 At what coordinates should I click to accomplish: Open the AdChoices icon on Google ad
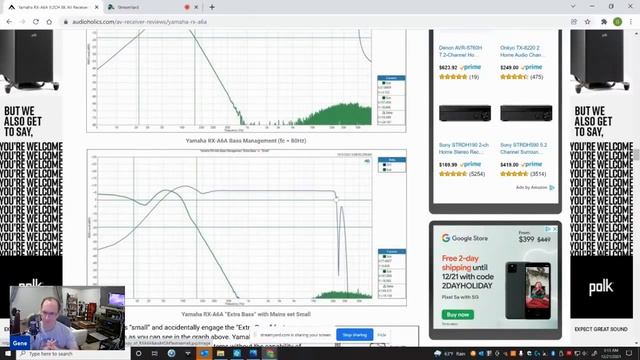tap(548, 229)
